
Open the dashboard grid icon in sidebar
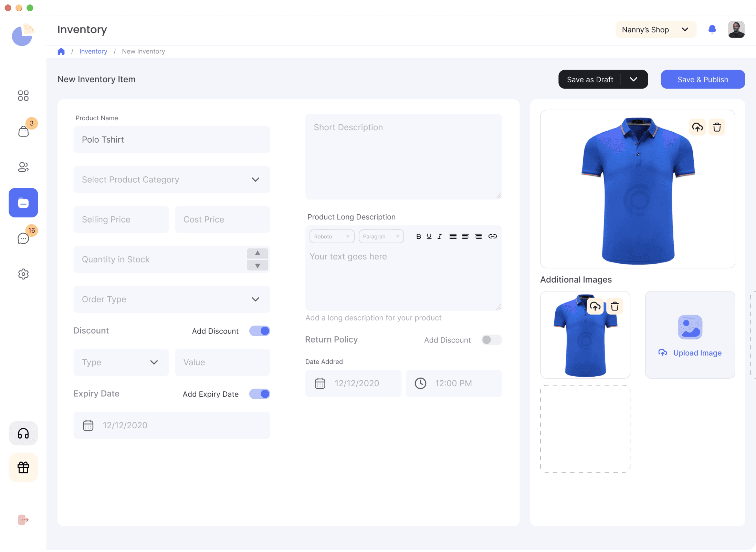23,95
